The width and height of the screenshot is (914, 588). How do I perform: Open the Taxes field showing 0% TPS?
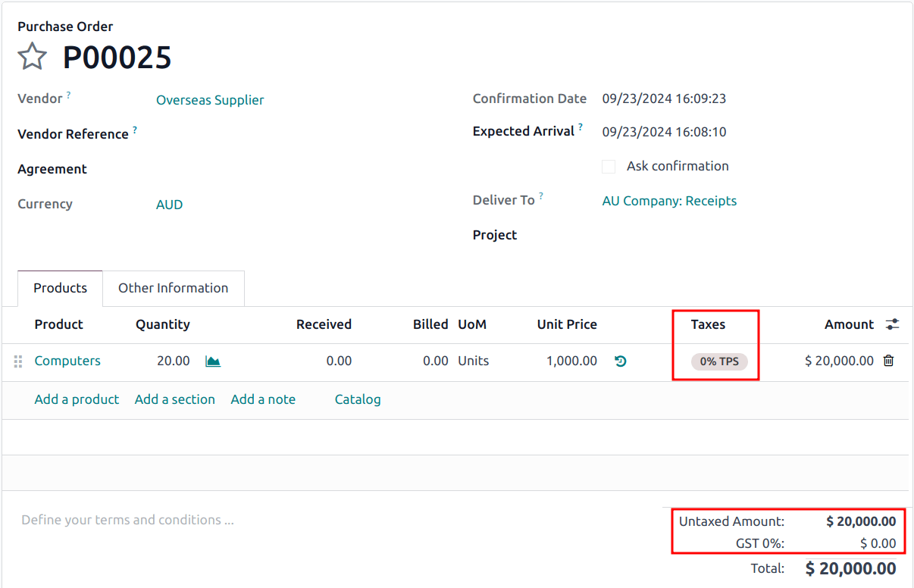[x=718, y=361]
